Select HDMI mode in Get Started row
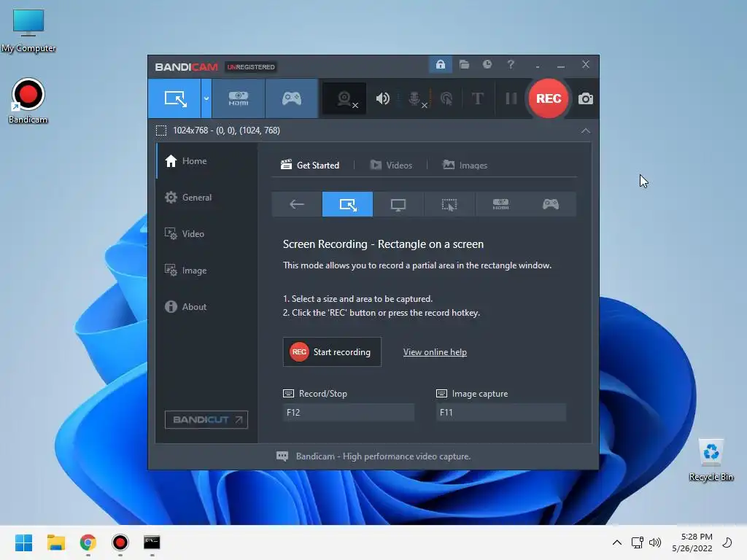Viewport: 747px width, 560px height. pyautogui.click(x=500, y=204)
